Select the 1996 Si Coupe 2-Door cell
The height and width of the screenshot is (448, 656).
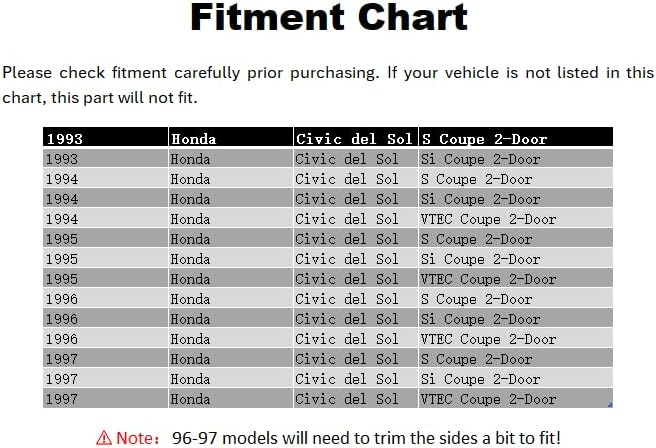tap(516, 319)
